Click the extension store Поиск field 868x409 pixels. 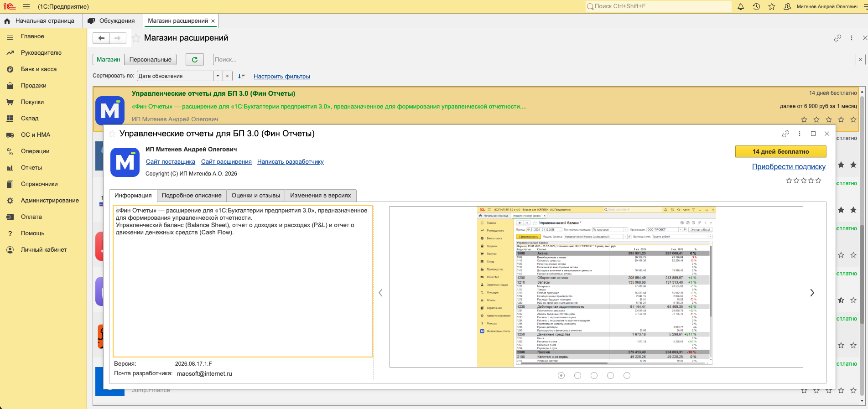pos(534,60)
